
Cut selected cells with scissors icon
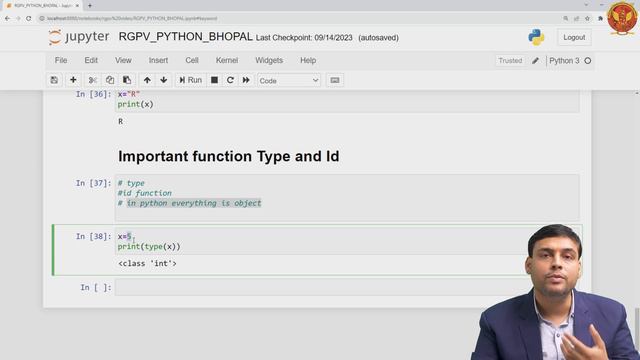93,80
